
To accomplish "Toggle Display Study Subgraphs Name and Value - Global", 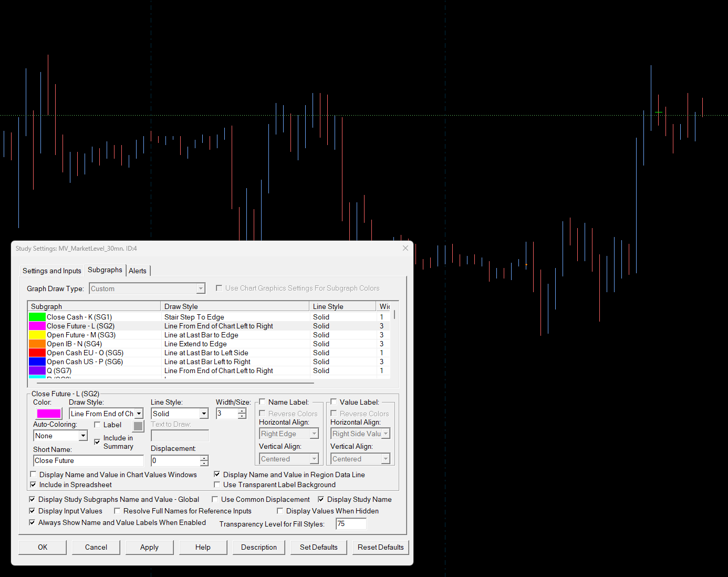I will pyautogui.click(x=32, y=499).
